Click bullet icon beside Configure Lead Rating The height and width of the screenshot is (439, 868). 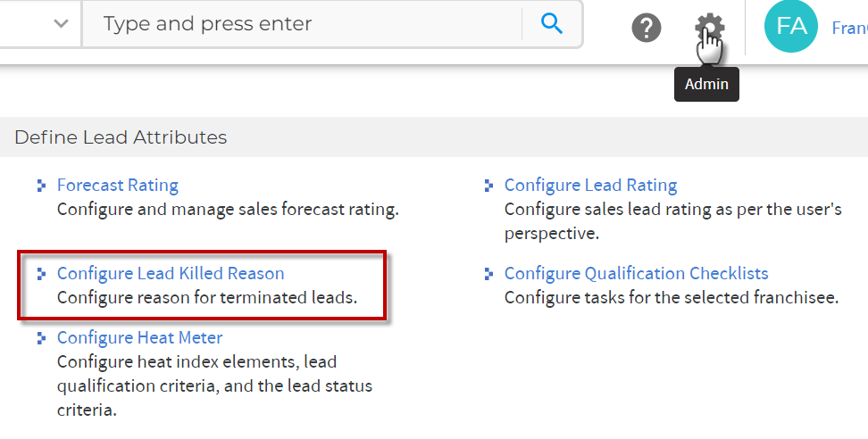coord(488,186)
